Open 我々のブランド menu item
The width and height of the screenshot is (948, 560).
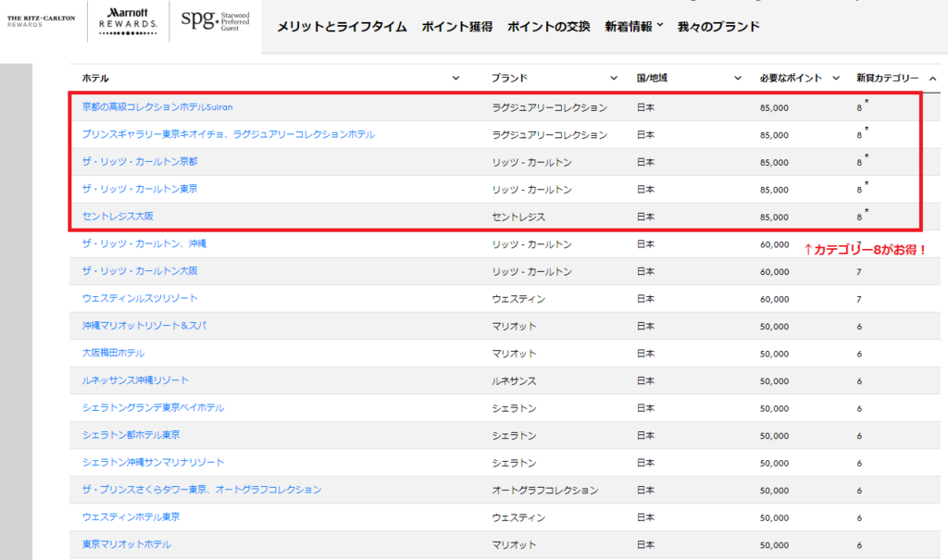point(718,27)
